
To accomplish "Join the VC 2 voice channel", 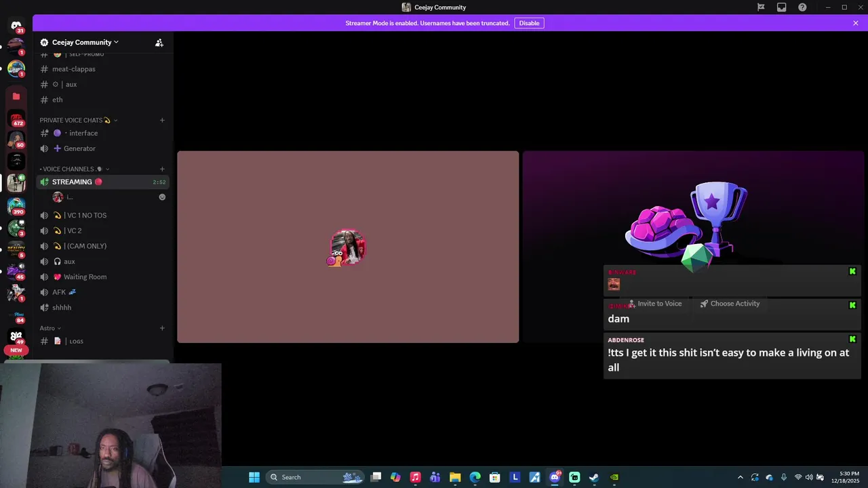I will click(102, 230).
